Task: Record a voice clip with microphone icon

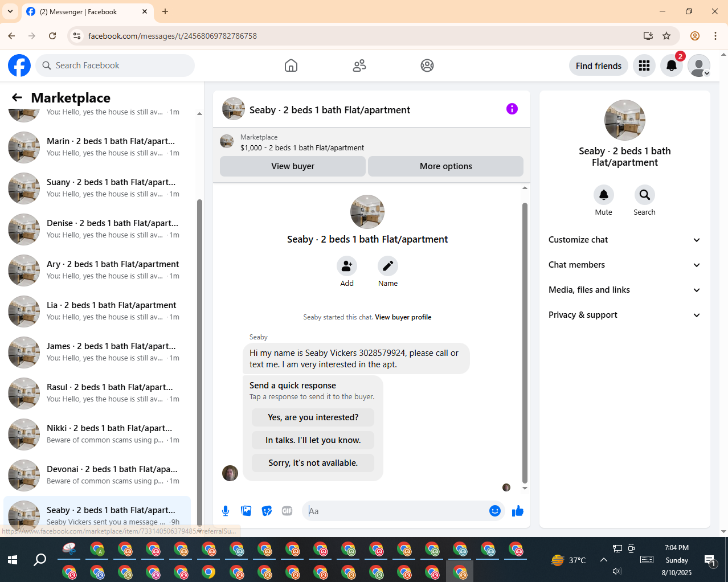Action: (226, 511)
